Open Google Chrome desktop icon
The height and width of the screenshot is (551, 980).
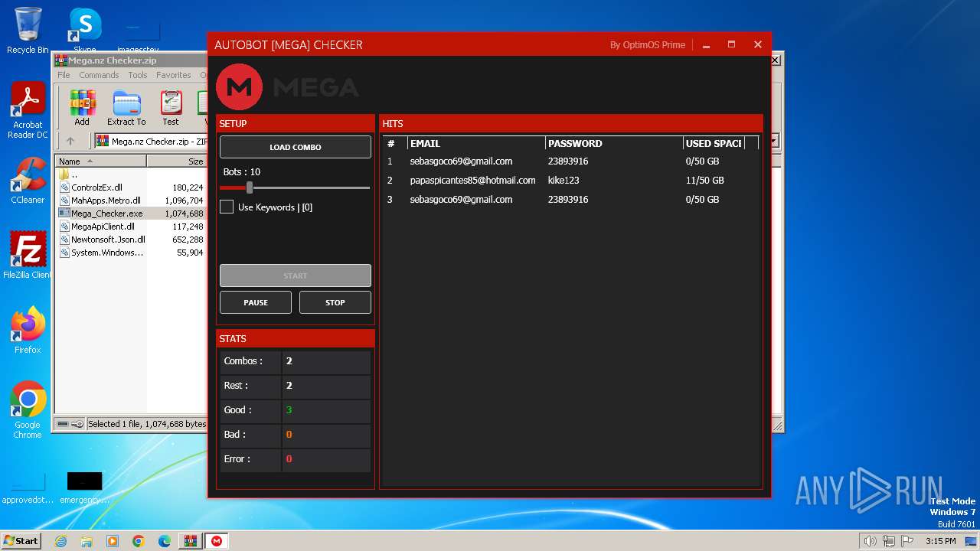[28, 409]
